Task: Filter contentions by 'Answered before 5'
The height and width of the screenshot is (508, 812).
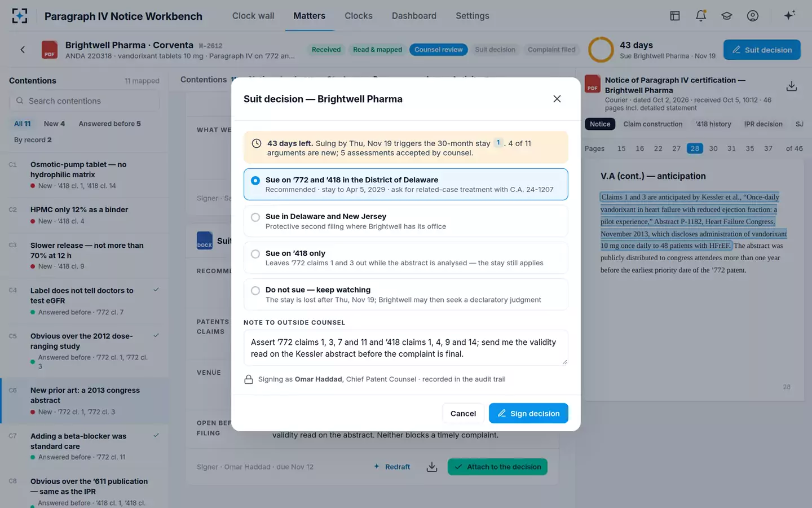Action: click(x=110, y=124)
